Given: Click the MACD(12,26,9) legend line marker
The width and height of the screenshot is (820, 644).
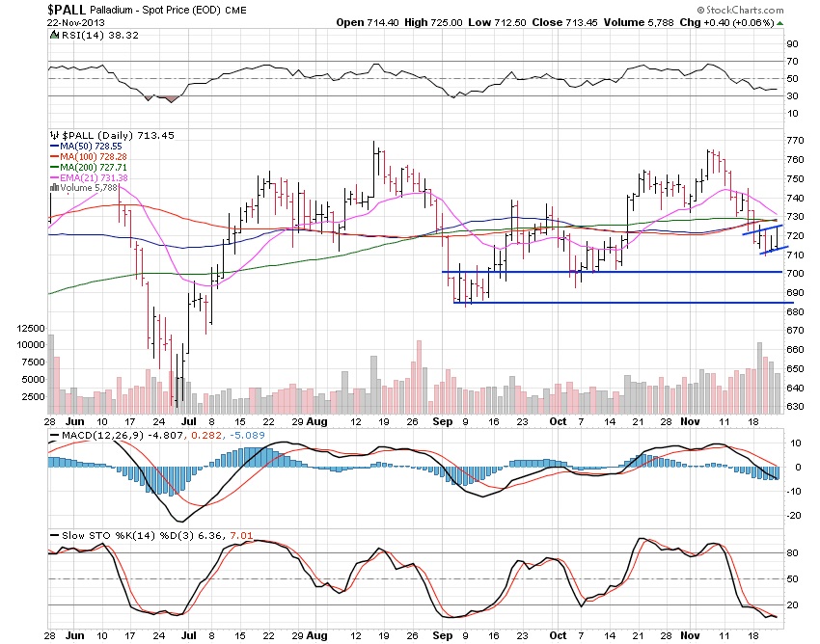Looking at the screenshot, I should point(54,435).
